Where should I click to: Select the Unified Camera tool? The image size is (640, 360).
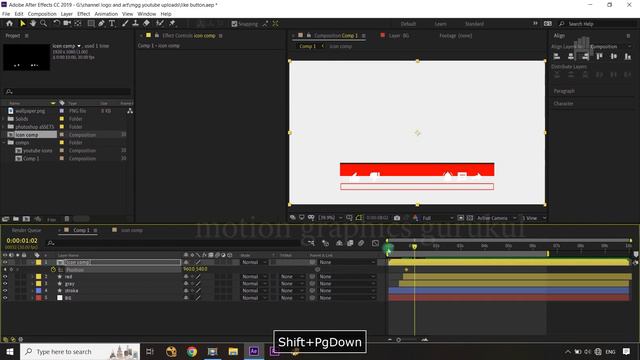(67, 24)
